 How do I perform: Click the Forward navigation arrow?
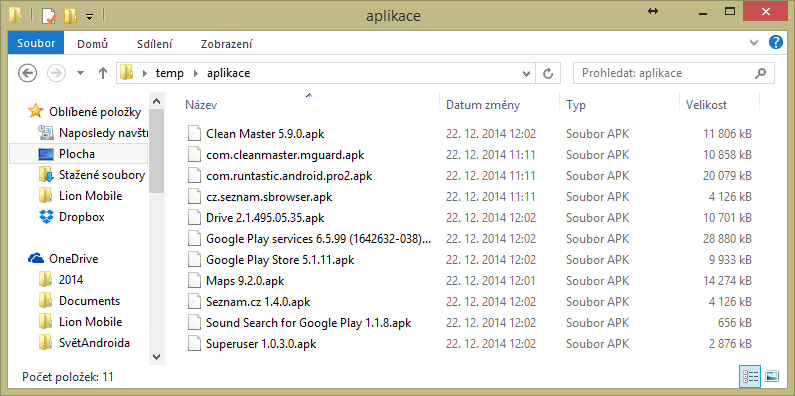56,74
